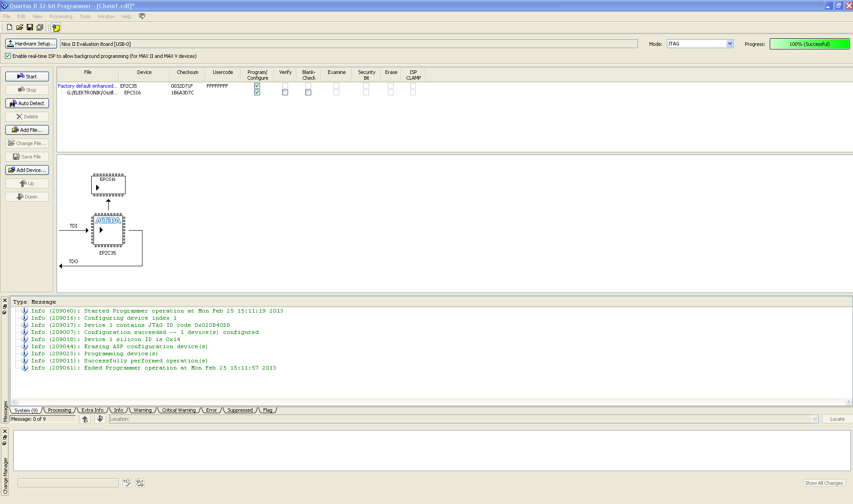Toggle Enable real-time ISP checkbox
Image resolution: width=853 pixels, height=504 pixels.
pyautogui.click(x=8, y=56)
